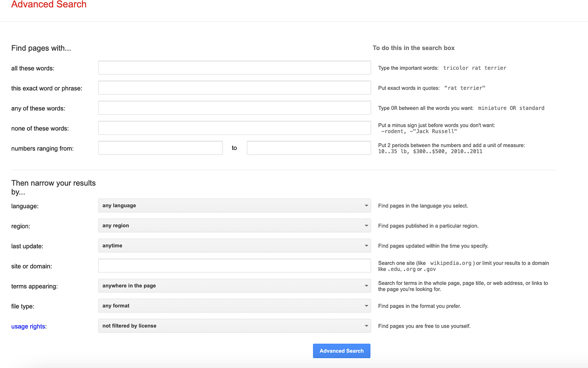Click the 'this exact word or phrase:' label

(x=47, y=89)
